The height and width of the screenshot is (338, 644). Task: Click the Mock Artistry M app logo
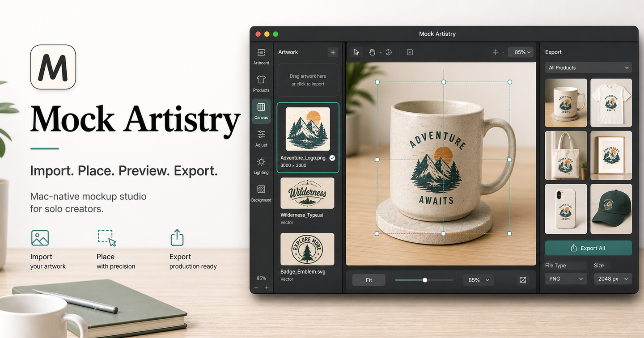pyautogui.click(x=53, y=67)
